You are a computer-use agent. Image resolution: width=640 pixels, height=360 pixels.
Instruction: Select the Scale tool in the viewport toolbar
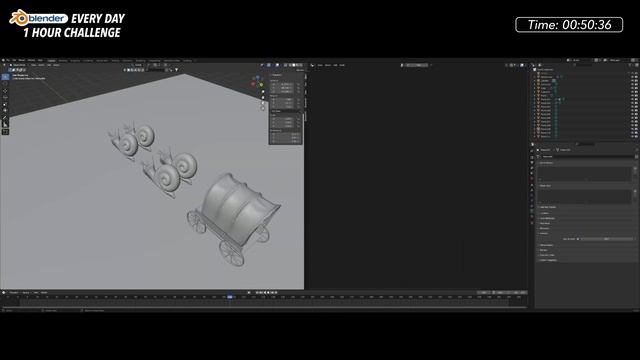[x=5, y=104]
